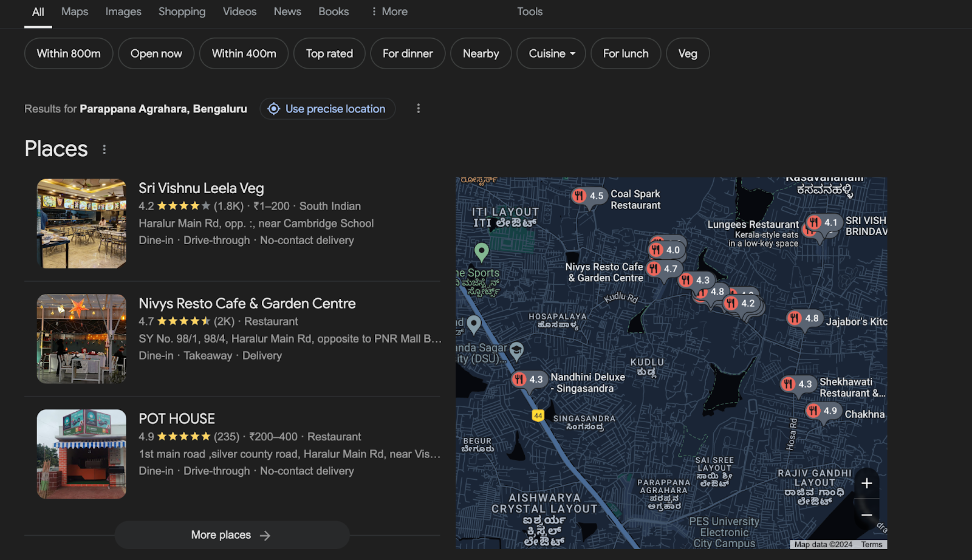Select the 4.2 rated restaurant map pin
972x560 pixels.
click(x=741, y=304)
